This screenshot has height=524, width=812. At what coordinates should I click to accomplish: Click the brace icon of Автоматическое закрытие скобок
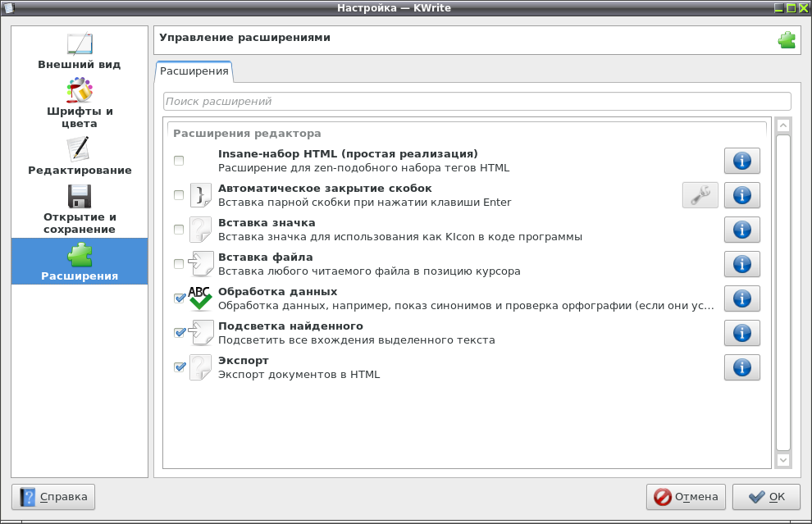click(x=200, y=195)
